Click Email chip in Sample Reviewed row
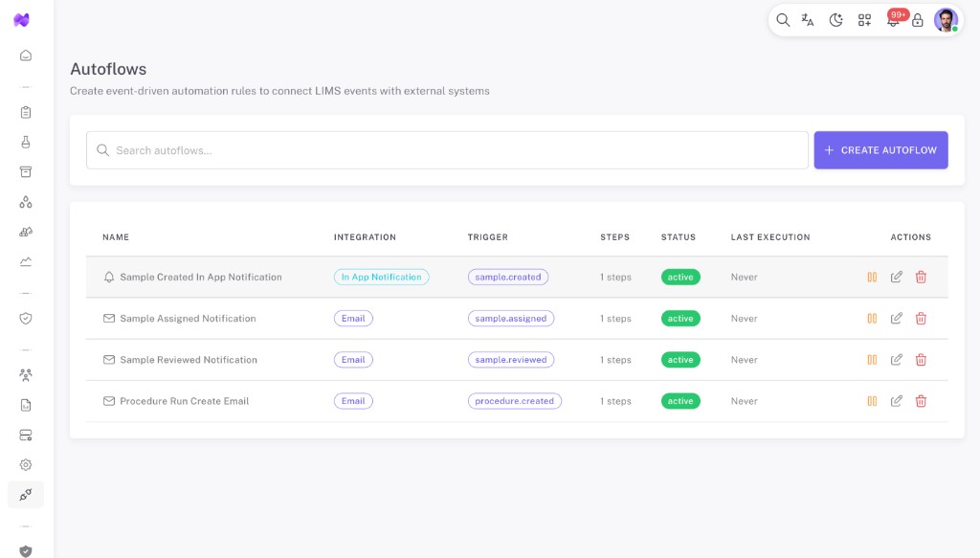Viewport: 980px width, 558px height. point(353,359)
